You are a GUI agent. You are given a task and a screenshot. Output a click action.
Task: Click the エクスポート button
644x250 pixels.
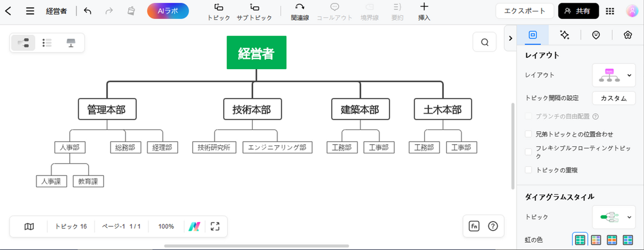coord(524,11)
